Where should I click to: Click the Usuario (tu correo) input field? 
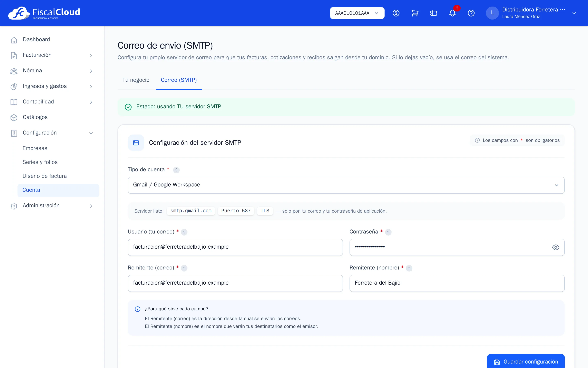point(235,247)
